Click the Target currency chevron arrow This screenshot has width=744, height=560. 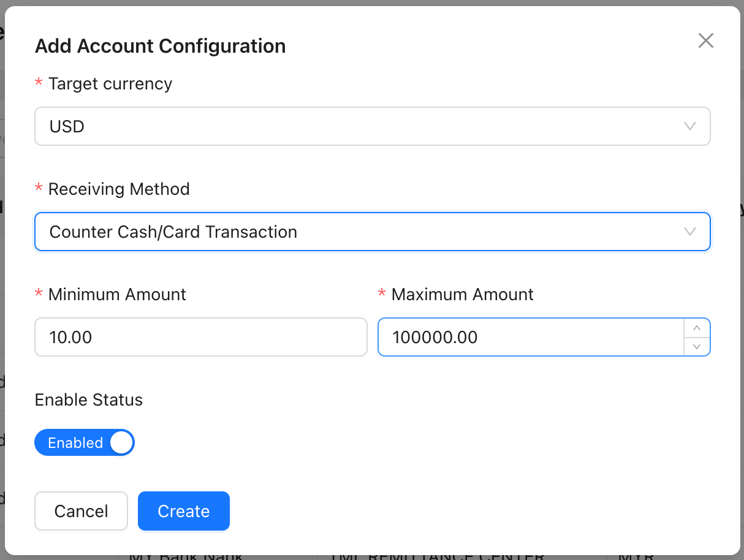(x=690, y=127)
